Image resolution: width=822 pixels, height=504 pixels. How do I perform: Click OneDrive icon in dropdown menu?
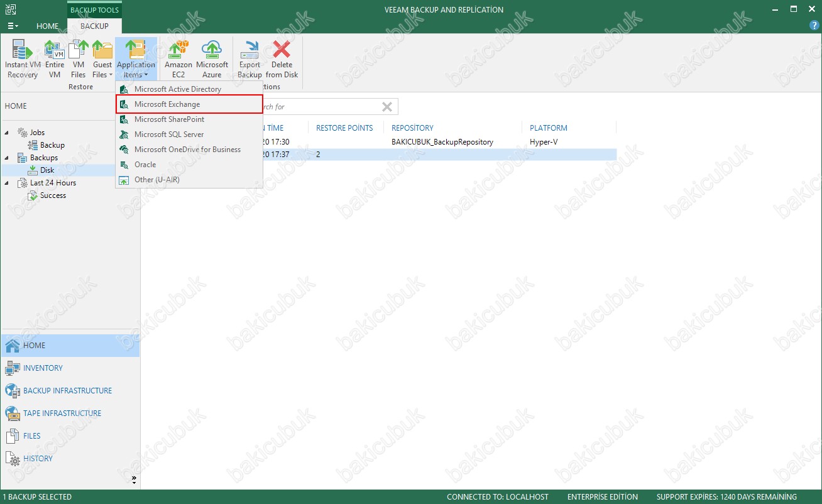124,150
